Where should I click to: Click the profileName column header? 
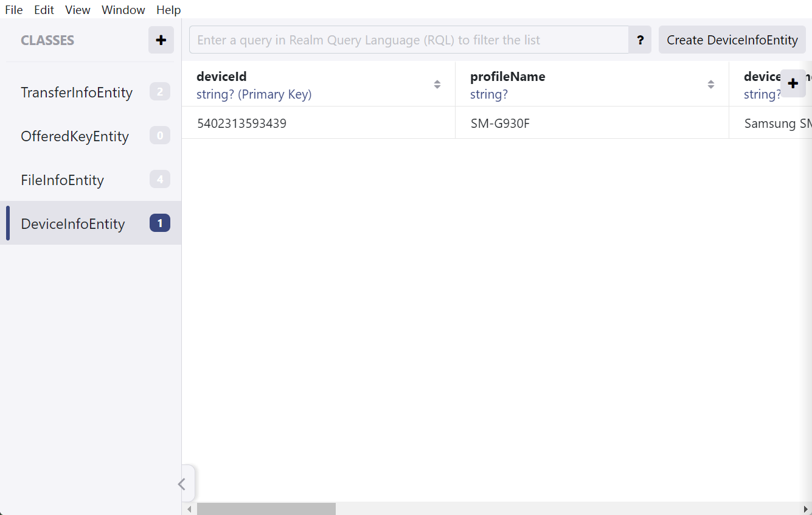592,85
